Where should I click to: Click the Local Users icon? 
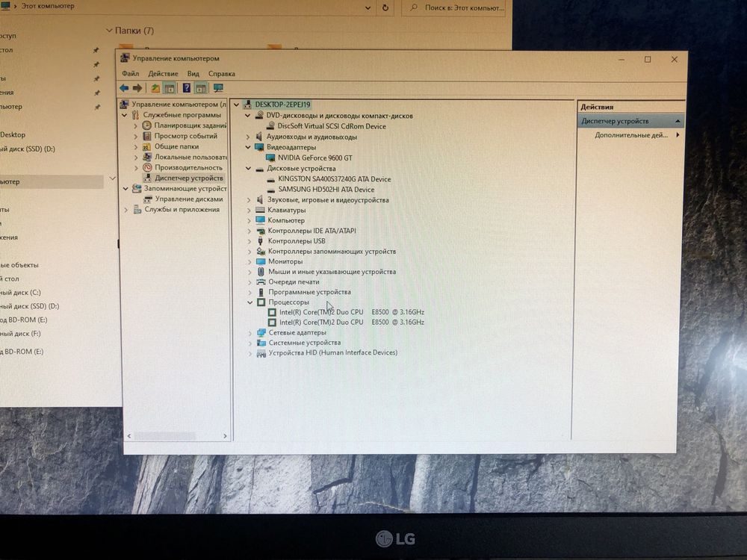click(x=146, y=157)
